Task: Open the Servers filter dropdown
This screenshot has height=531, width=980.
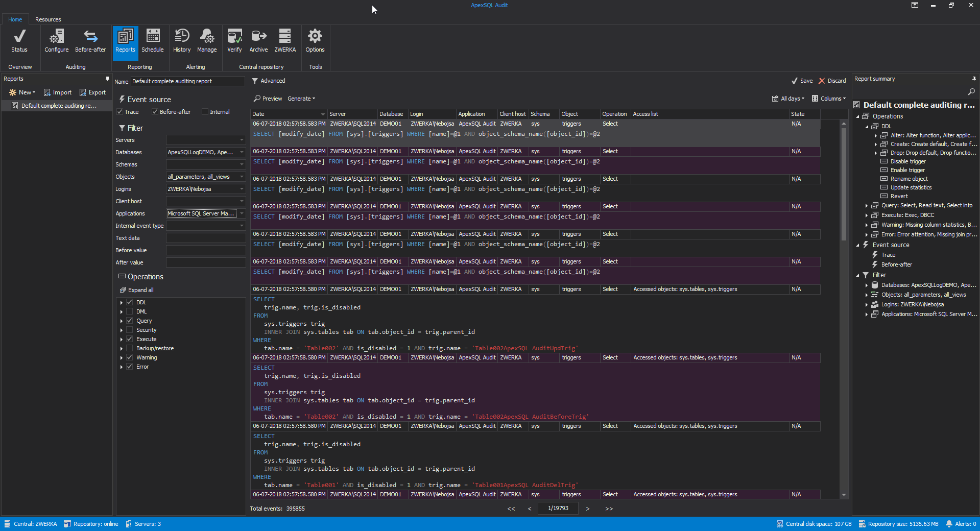Action: (242, 140)
